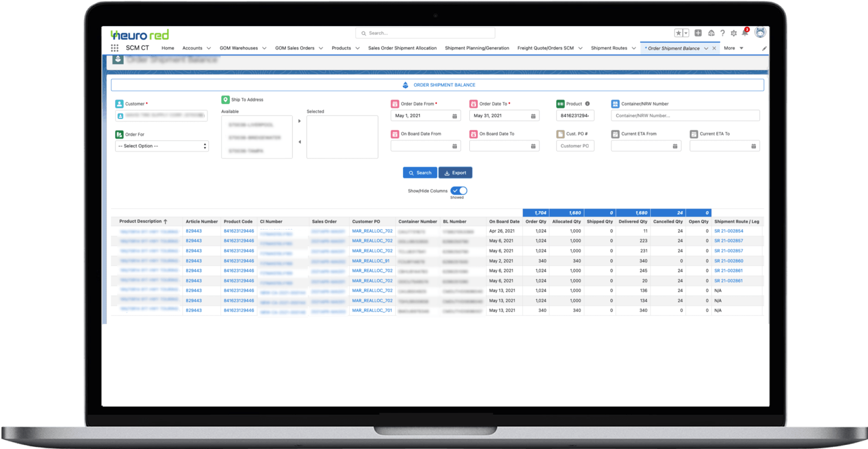This screenshot has height=449, width=868.
Task: Open Order Date From calendar picker
Action: coord(454,116)
